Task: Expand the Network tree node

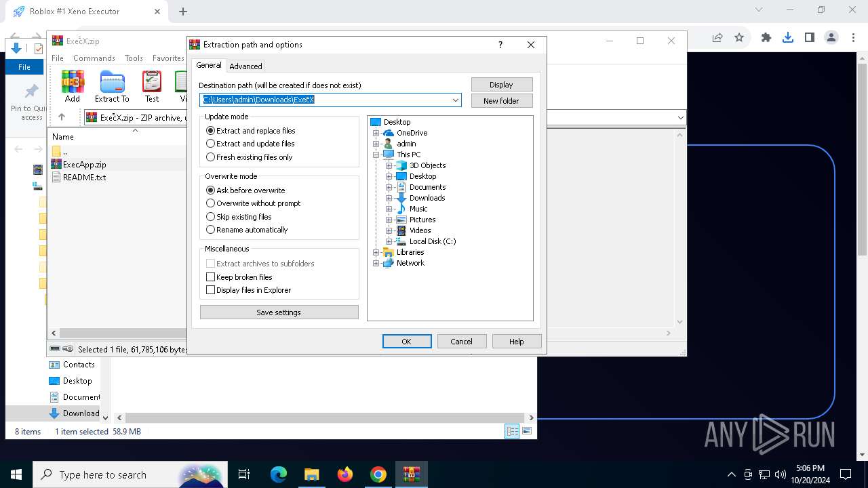Action: 376,263
